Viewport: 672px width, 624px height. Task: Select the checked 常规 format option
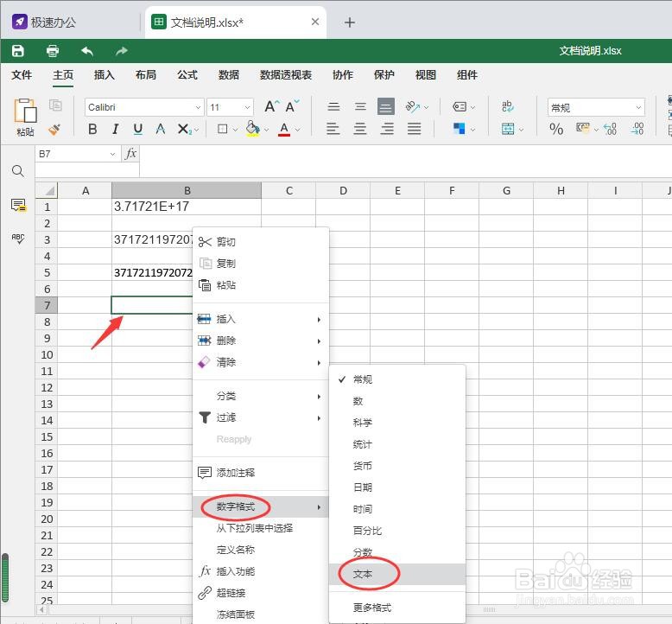(x=396, y=379)
